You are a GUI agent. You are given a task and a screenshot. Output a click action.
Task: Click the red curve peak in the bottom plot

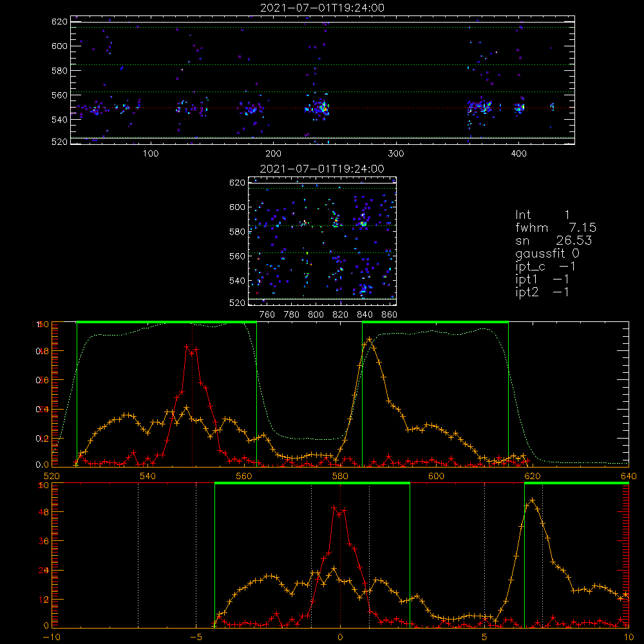(x=334, y=508)
